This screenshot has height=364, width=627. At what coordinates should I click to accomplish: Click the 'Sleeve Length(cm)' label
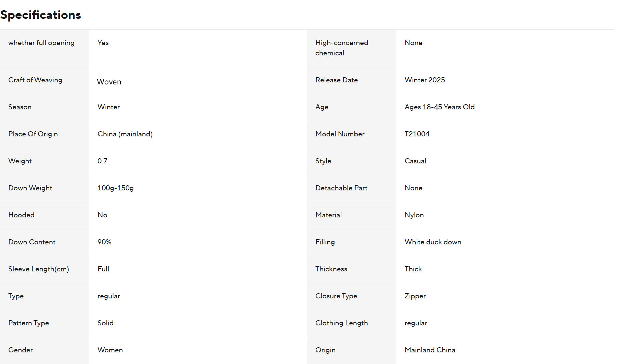pyautogui.click(x=39, y=269)
